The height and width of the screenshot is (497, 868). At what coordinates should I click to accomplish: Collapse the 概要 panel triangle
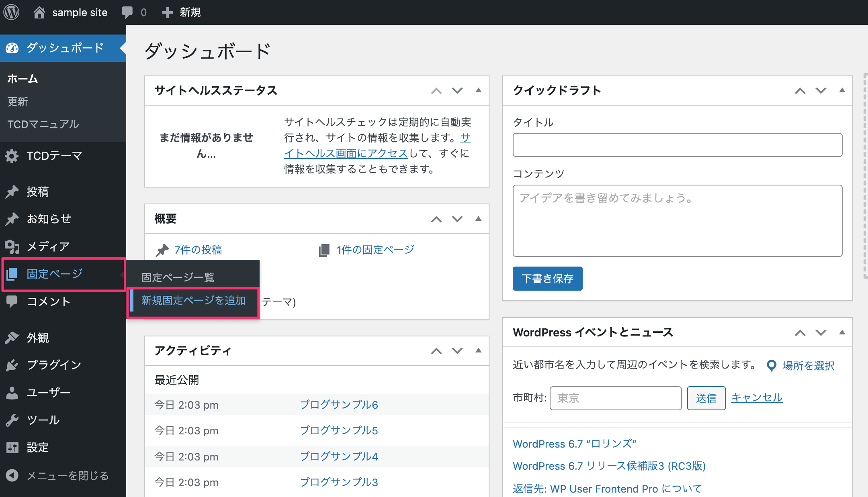tap(478, 219)
